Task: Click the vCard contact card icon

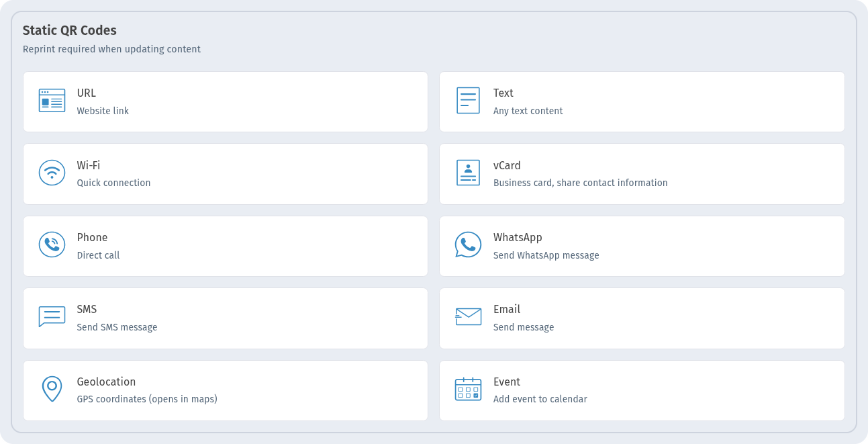Action: (468, 173)
